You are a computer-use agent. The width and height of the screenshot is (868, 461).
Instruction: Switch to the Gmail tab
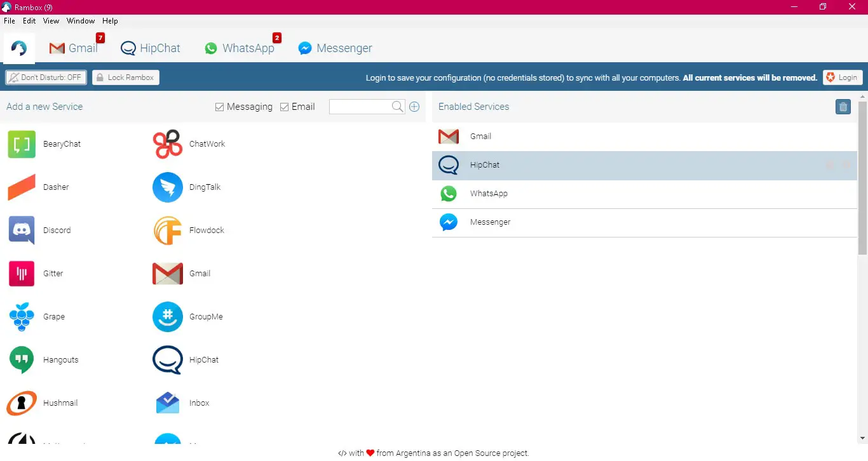point(74,48)
